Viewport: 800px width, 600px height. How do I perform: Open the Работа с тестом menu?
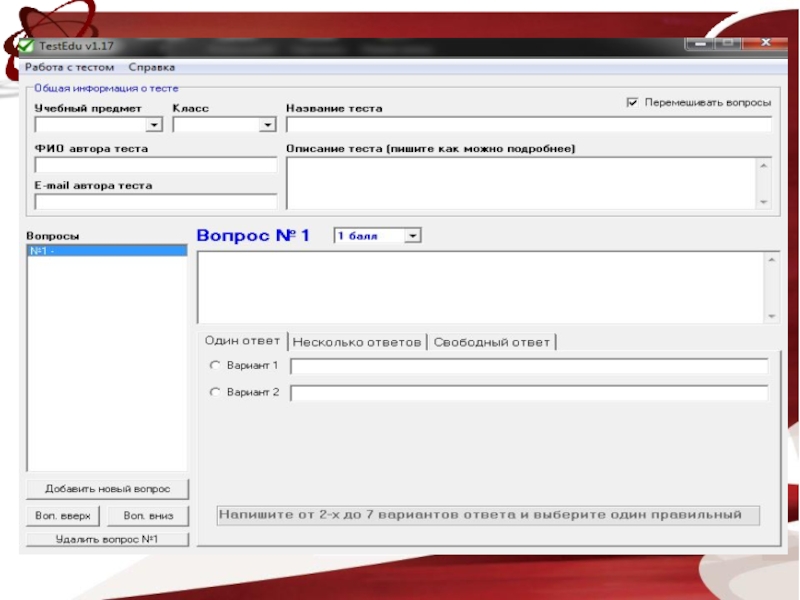(x=70, y=67)
